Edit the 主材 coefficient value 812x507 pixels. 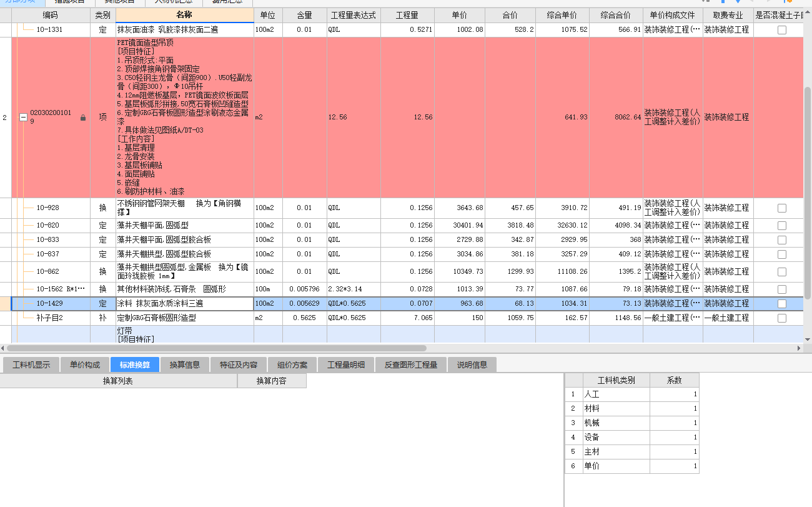[x=674, y=452]
